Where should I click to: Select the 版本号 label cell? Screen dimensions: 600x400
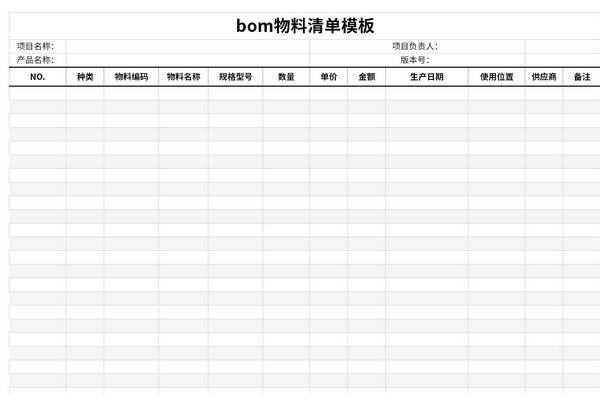click(415, 60)
